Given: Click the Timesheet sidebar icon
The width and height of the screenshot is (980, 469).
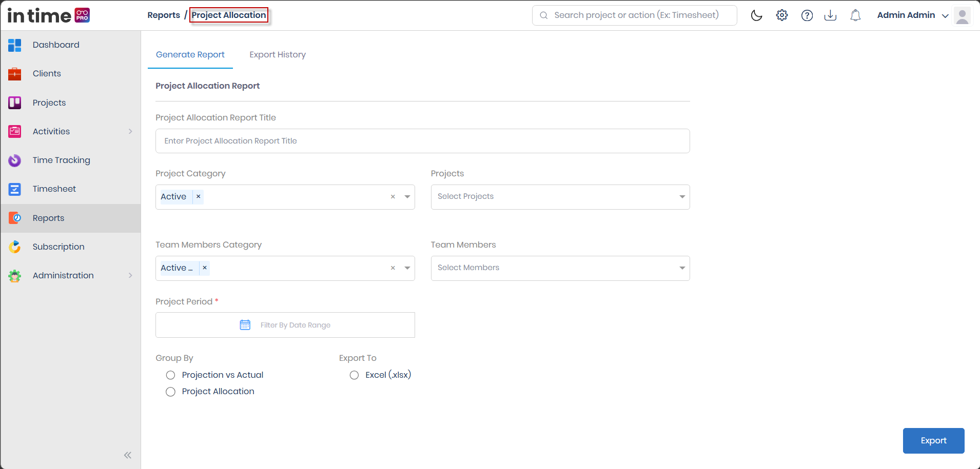Looking at the screenshot, I should (15, 189).
